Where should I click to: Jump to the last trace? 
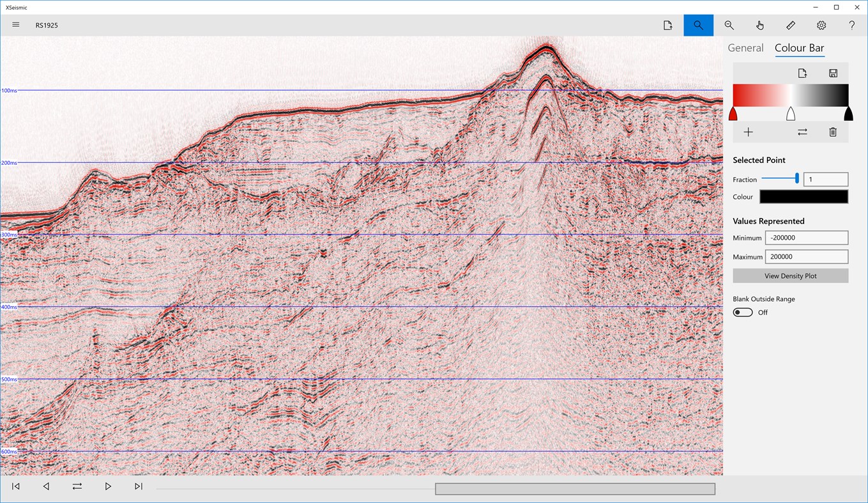coord(139,486)
